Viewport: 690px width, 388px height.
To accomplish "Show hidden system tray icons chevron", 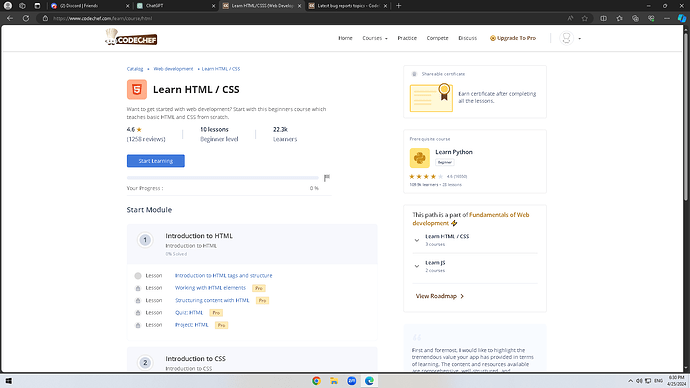I will pyautogui.click(x=630, y=381).
